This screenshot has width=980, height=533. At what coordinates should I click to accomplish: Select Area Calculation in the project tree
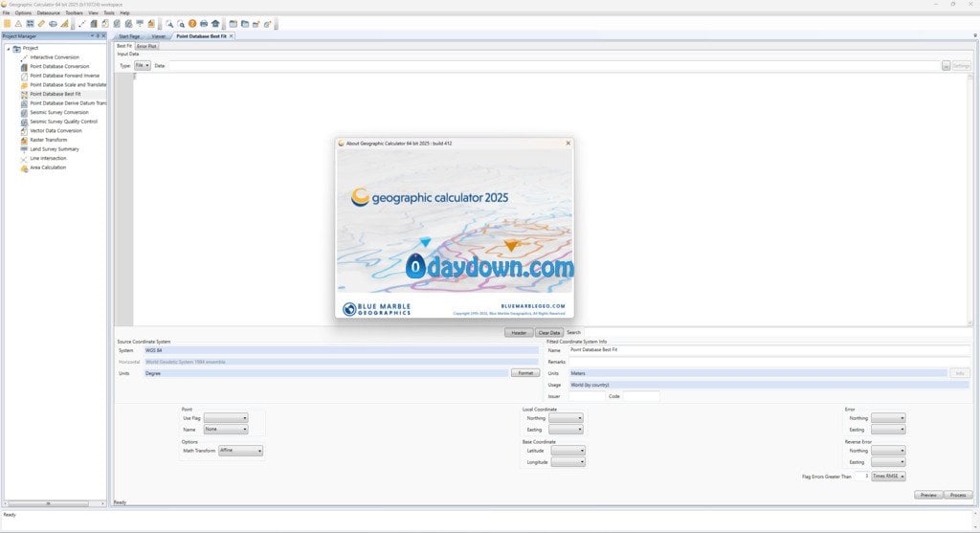(x=48, y=167)
